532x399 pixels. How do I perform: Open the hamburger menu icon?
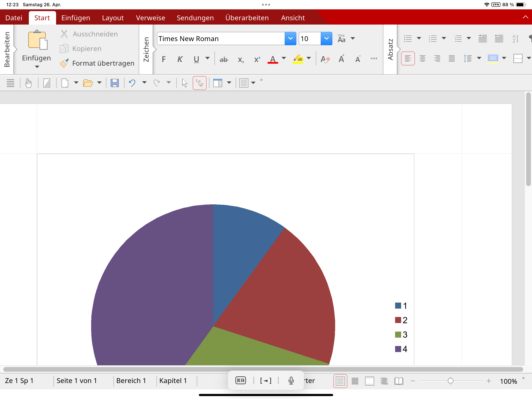10,83
